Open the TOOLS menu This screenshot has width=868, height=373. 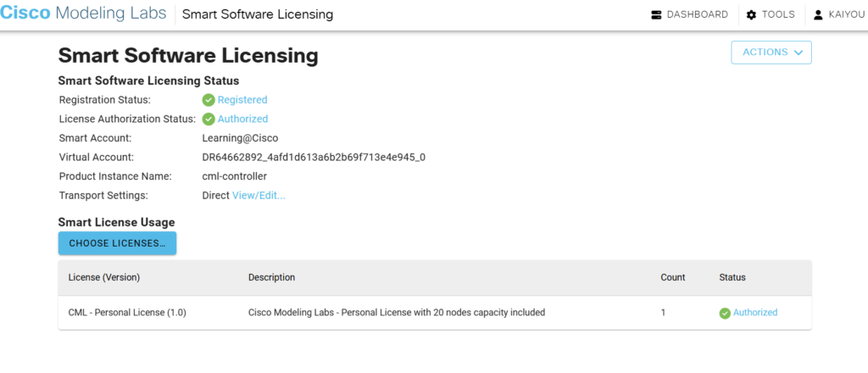[x=771, y=15]
